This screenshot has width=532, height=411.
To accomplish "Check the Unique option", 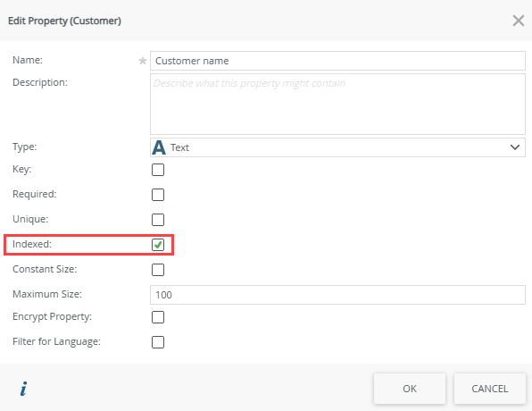I will click(x=158, y=220).
